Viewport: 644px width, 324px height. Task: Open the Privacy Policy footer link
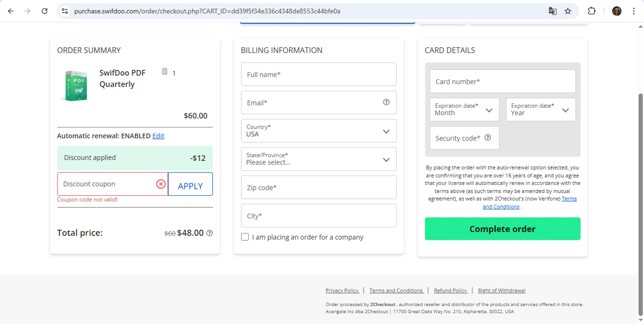(342, 291)
